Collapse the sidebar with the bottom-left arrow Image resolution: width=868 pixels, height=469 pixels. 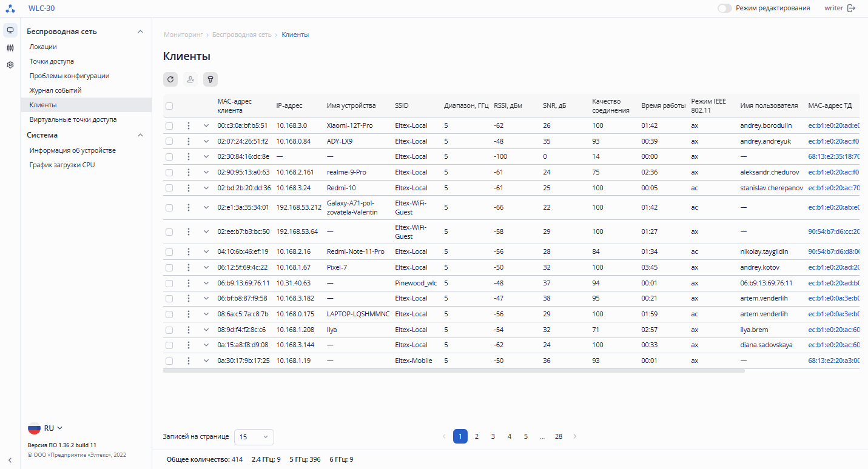point(10,461)
